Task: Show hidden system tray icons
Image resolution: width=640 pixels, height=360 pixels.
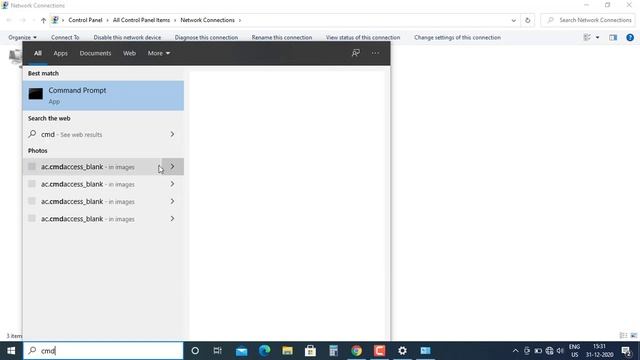Action: (516, 351)
